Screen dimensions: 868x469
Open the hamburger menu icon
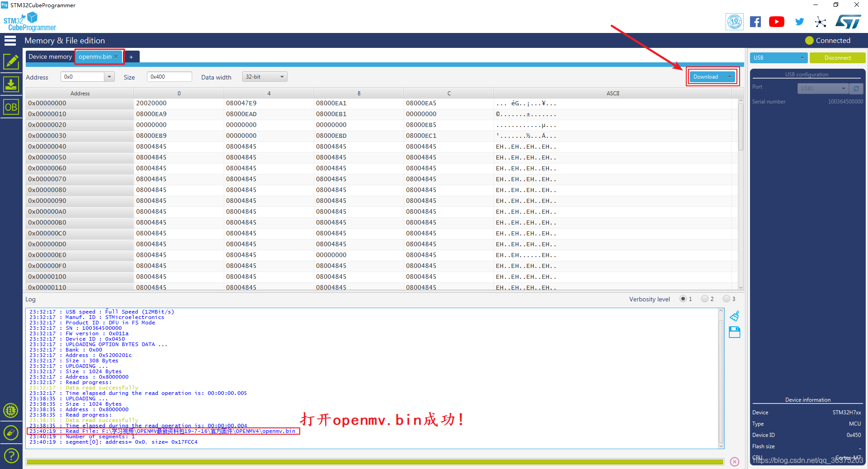pyautogui.click(x=10, y=41)
